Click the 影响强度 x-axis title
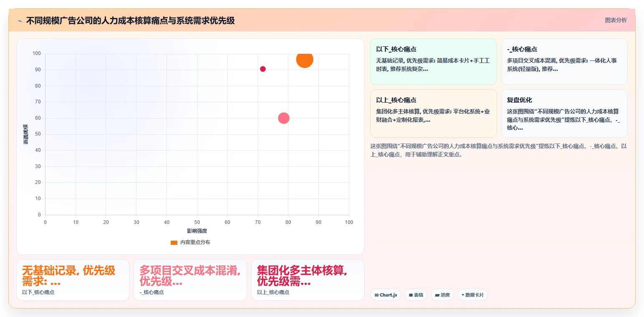 pyautogui.click(x=197, y=231)
